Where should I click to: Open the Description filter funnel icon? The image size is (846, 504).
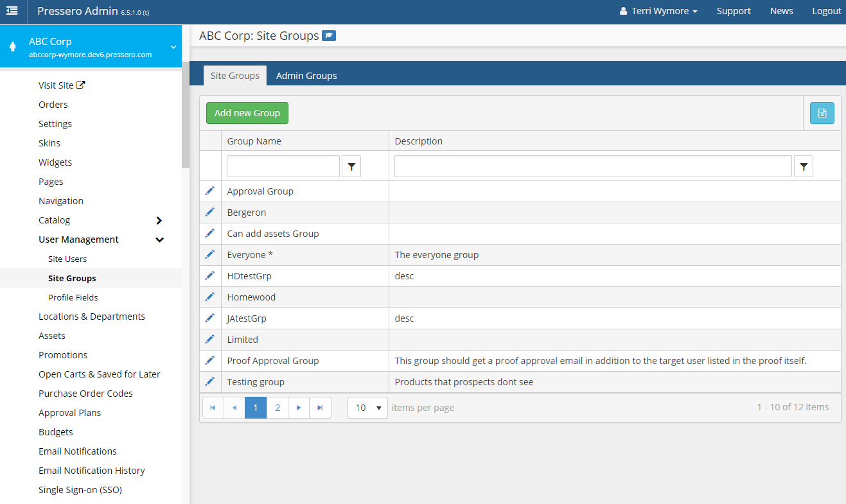(804, 166)
